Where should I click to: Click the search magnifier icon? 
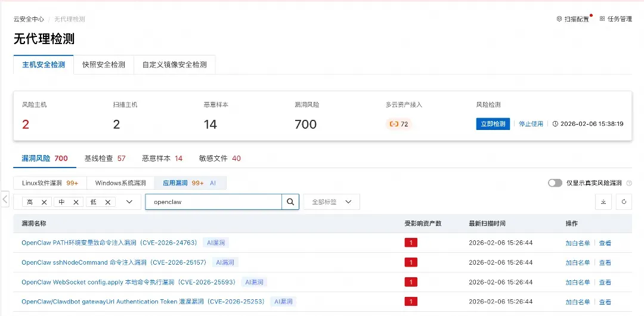(290, 202)
